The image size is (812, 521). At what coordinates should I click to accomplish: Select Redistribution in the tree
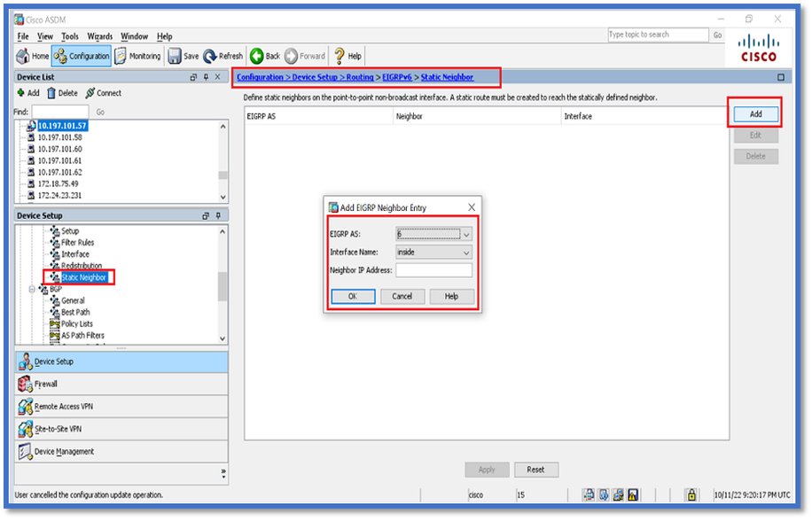click(82, 266)
